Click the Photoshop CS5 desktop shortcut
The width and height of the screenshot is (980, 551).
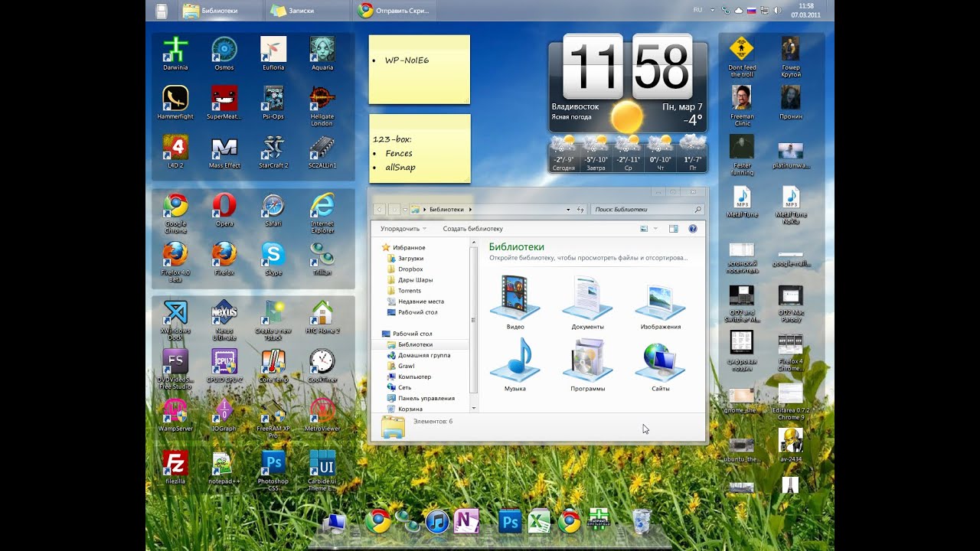tap(273, 471)
